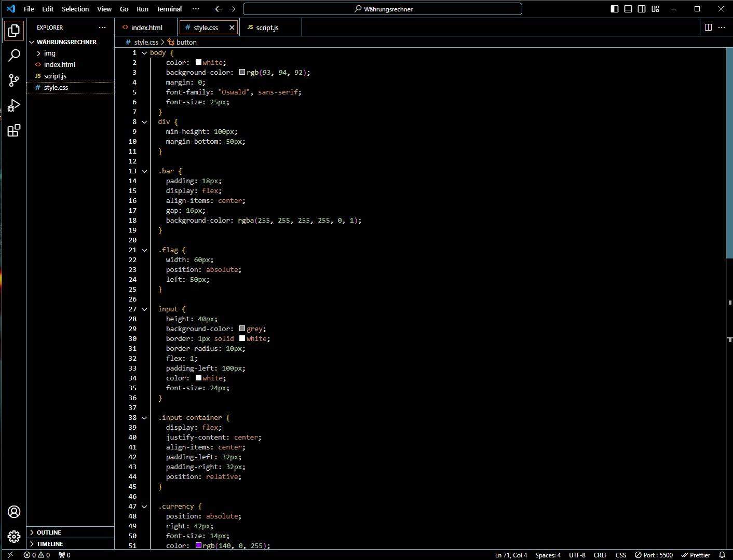Open the notifications bell icon
This screenshot has width=733, height=560.
(x=722, y=555)
